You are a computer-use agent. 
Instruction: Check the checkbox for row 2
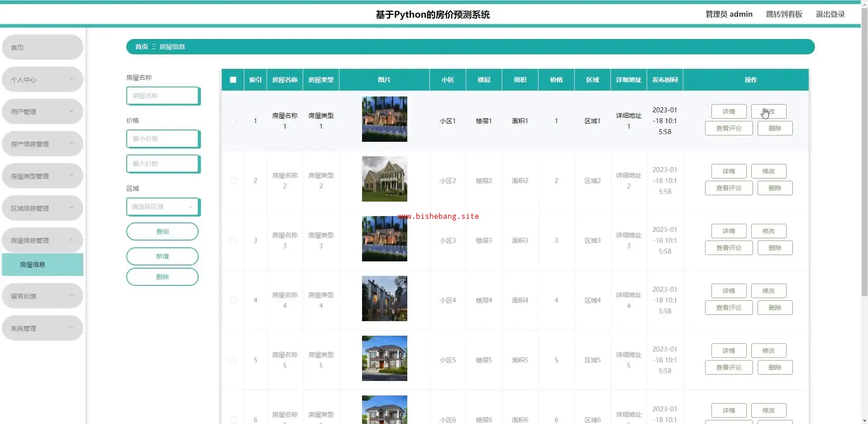click(x=233, y=181)
